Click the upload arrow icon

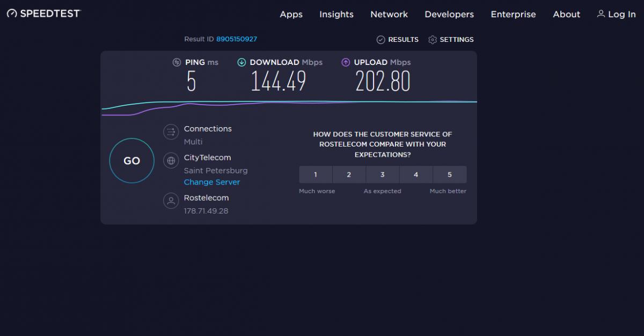point(346,62)
